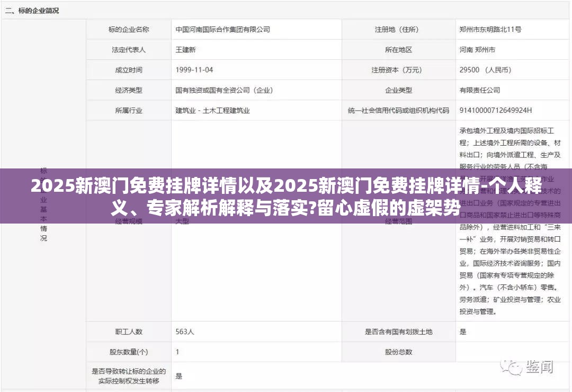Select region value 河南 郑州市

click(477, 50)
